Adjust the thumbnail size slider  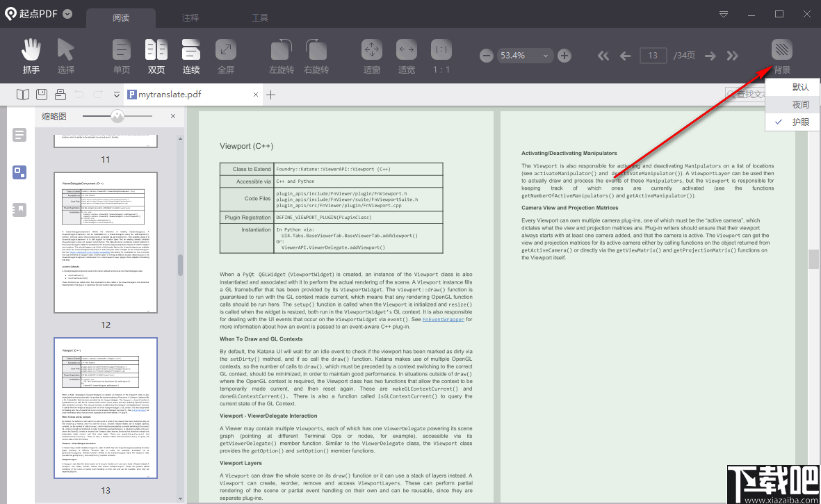pyautogui.click(x=117, y=116)
